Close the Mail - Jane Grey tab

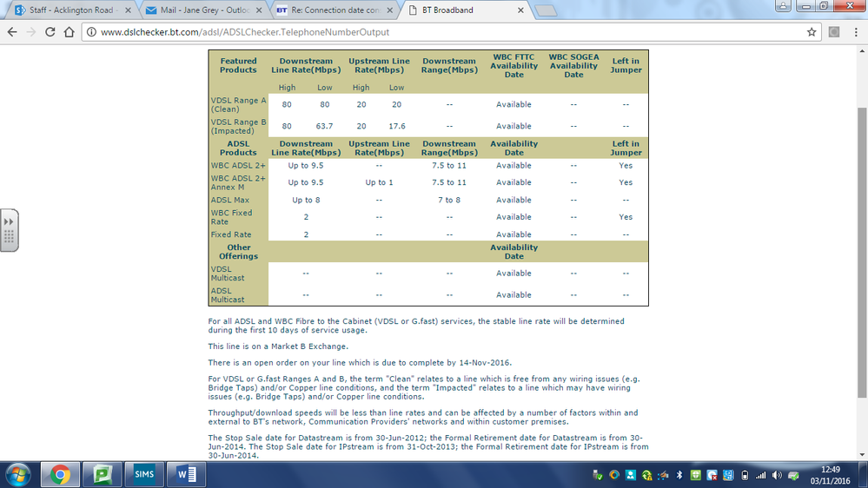coord(259,10)
